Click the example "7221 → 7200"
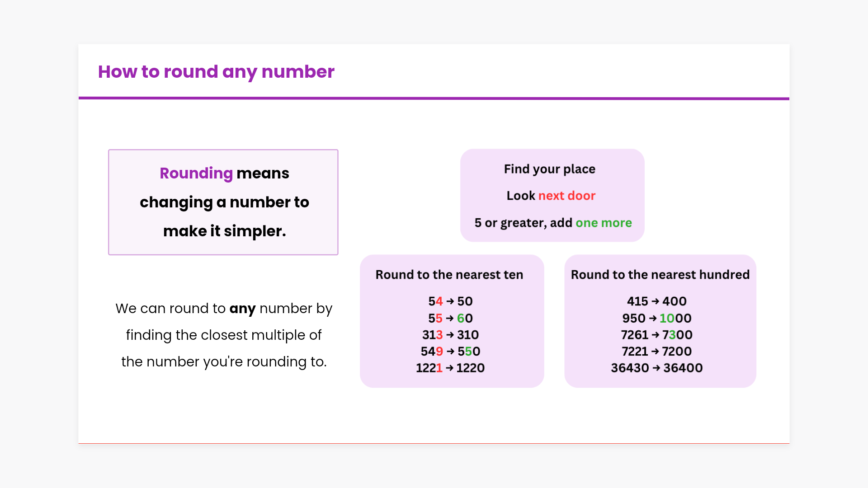 (656, 352)
